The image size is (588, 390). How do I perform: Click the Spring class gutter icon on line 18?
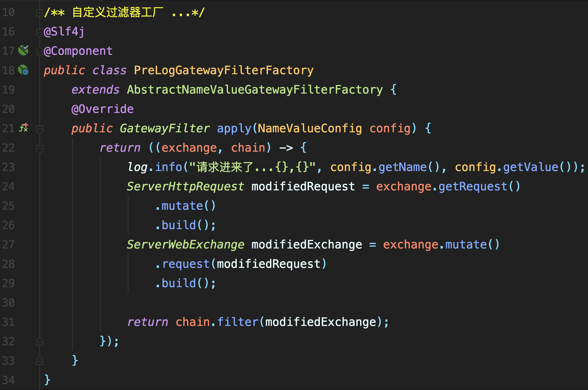(x=23, y=70)
